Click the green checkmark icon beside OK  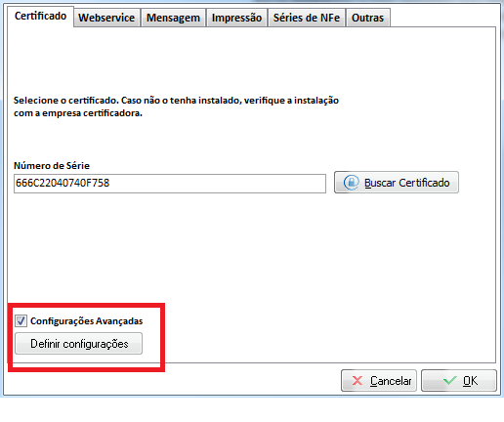[450, 380]
